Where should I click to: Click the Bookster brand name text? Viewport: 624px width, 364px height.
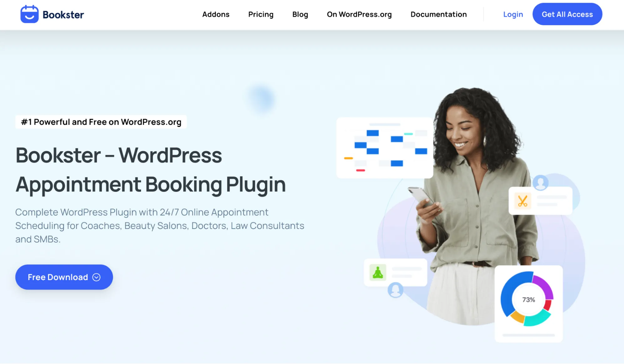pyautogui.click(x=63, y=15)
